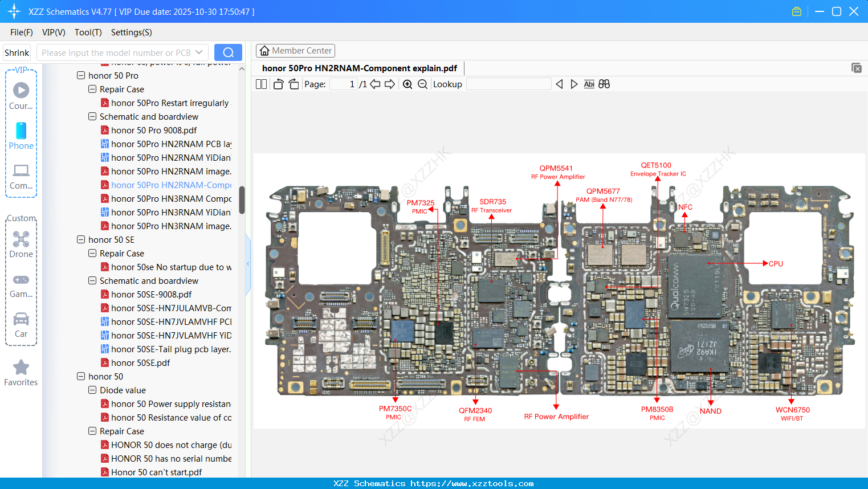Click the Shrink button
Screen dimensions: 868x489
tap(17, 52)
